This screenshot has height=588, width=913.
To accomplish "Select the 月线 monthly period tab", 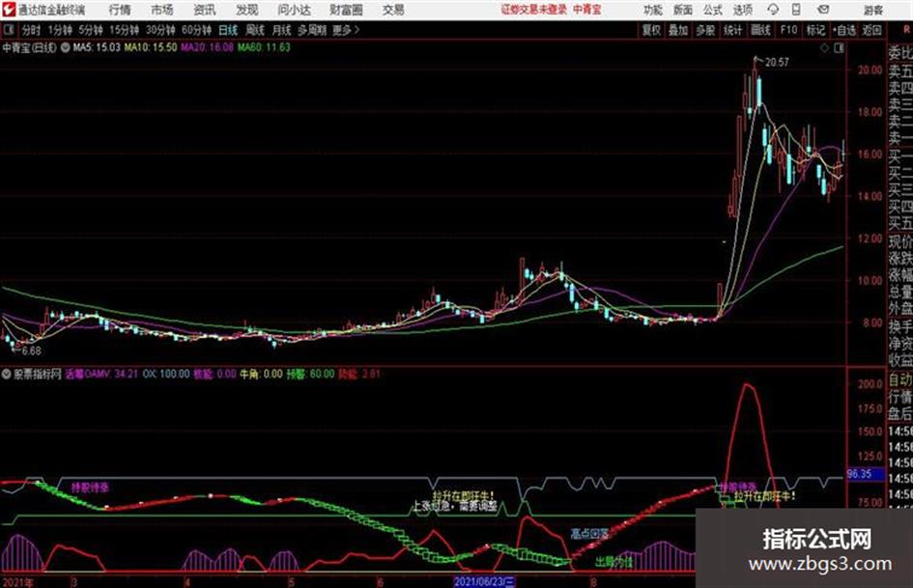I will click(x=282, y=30).
